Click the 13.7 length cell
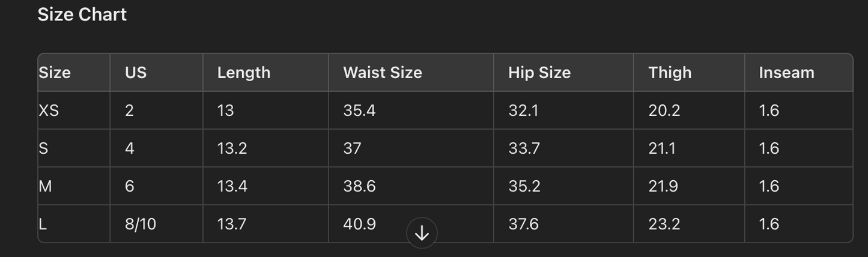This screenshot has width=868, height=257. click(x=232, y=224)
